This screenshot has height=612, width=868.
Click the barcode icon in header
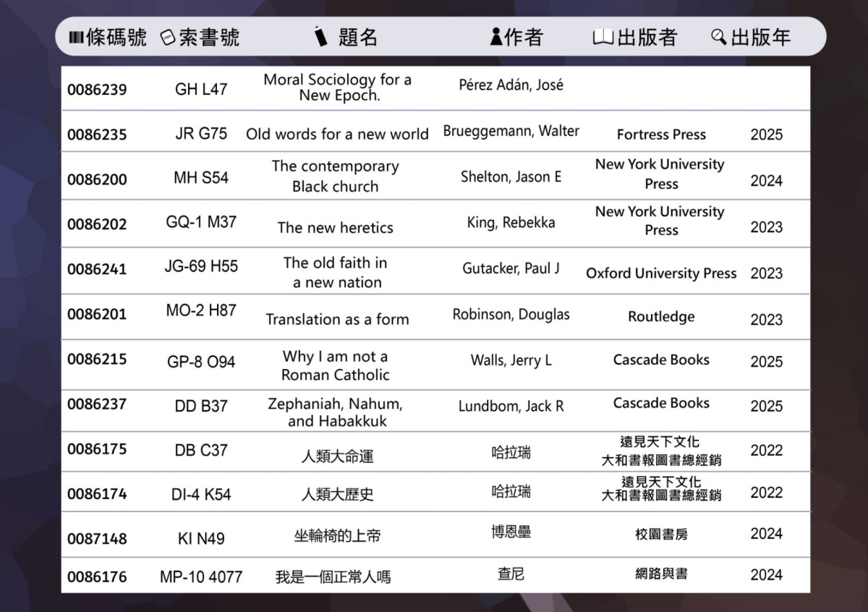click(76, 38)
